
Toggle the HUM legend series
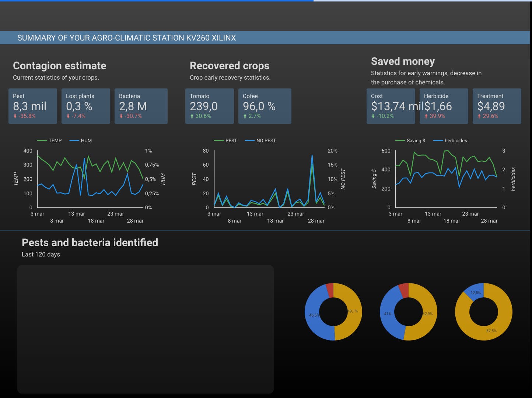81,140
